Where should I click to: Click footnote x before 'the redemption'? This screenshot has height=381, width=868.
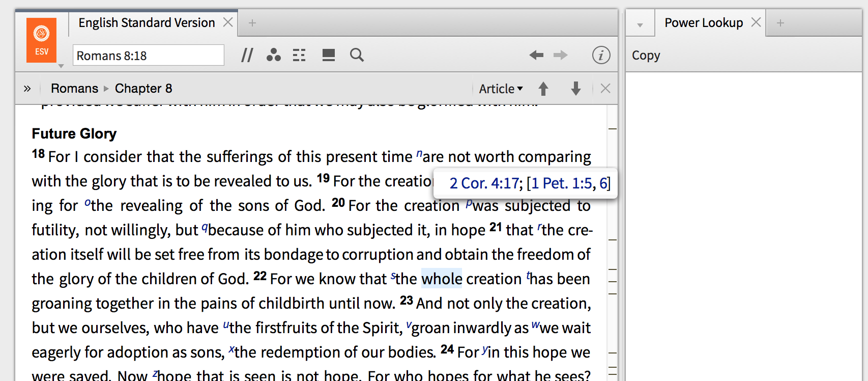coord(231,349)
